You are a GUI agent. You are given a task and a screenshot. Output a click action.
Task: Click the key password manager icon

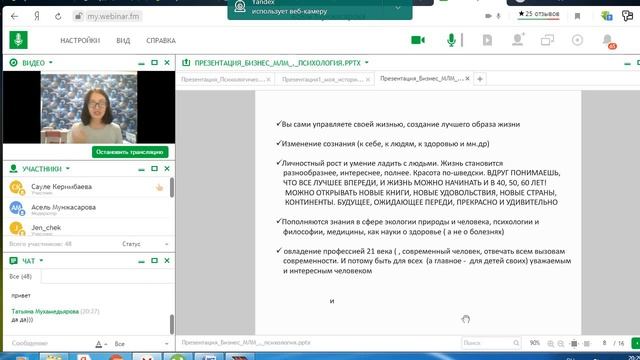pos(627,16)
